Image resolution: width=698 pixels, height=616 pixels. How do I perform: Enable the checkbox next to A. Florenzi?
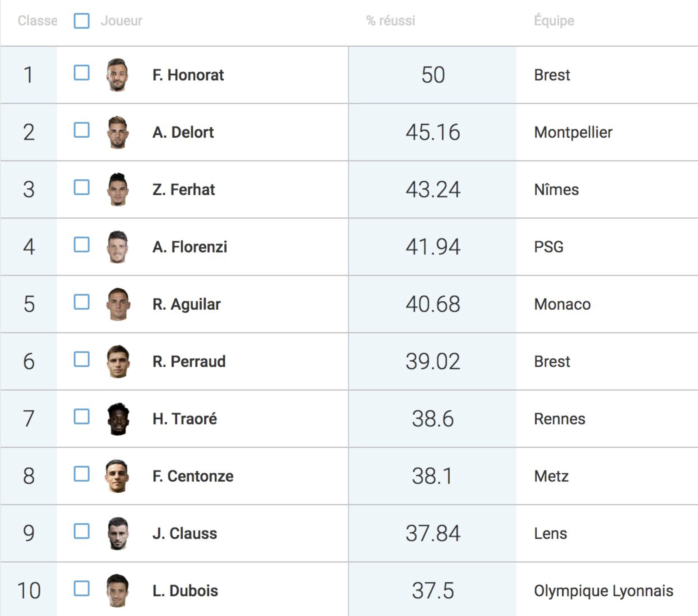82,245
